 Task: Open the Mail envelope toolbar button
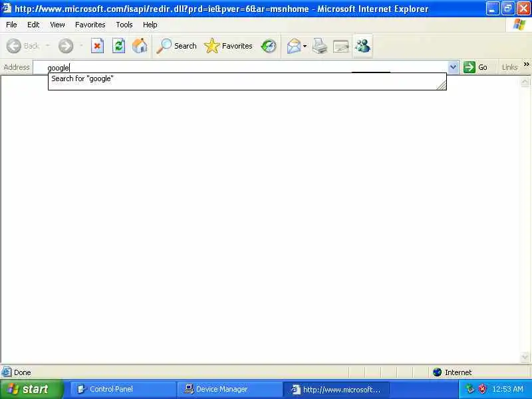point(294,46)
